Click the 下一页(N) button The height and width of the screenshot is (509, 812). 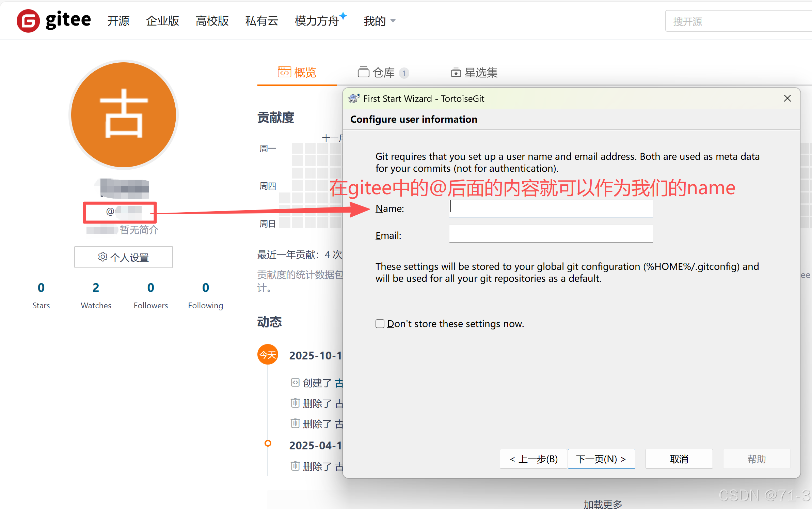601,459
